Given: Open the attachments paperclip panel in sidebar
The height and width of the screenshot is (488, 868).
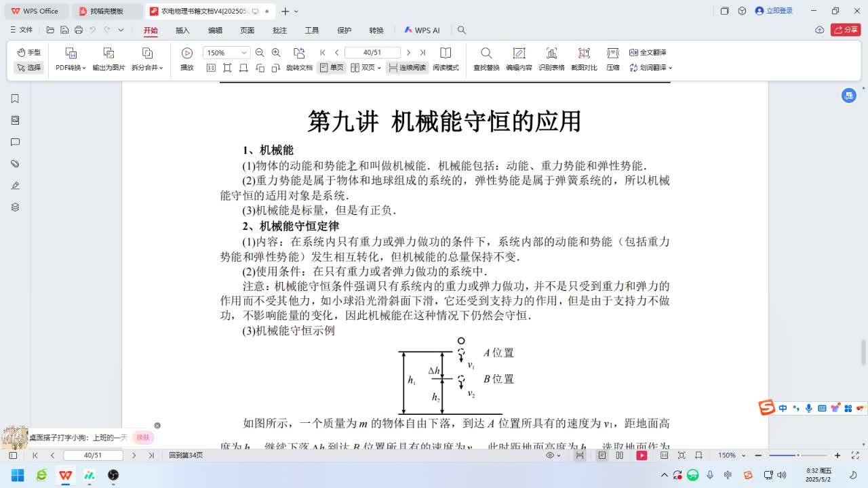Looking at the screenshot, I should coord(15,164).
